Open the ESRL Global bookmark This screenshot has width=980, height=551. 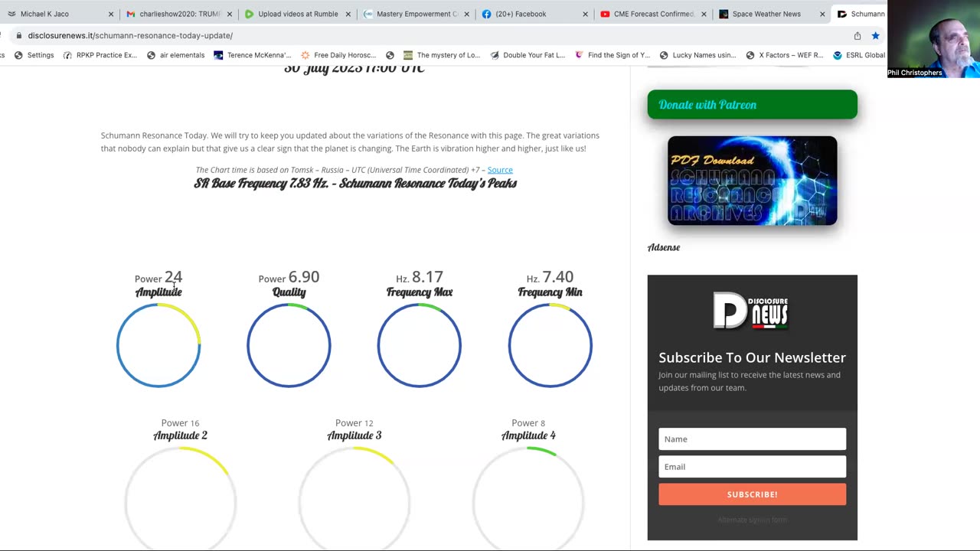[x=859, y=55]
